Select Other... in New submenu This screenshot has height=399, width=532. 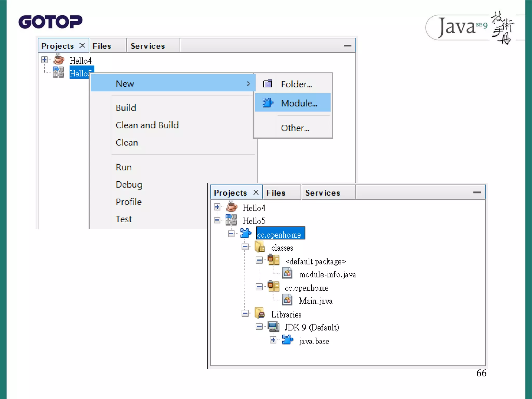click(295, 128)
